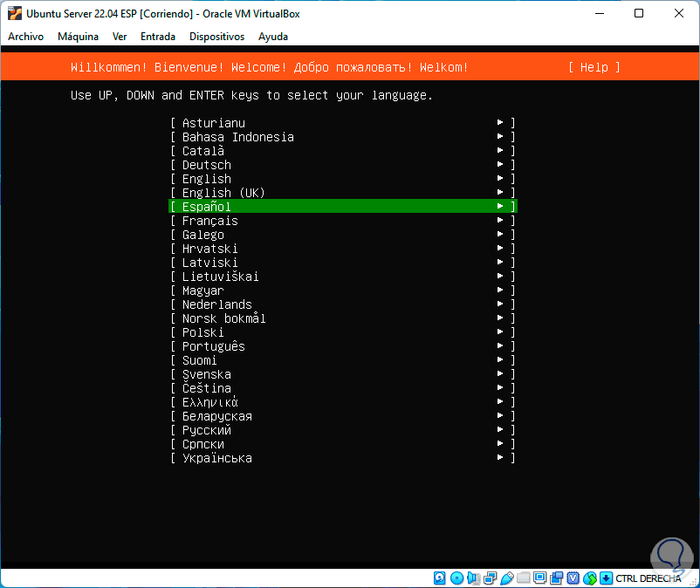Select the Norsk bokmål language row
The image size is (700, 588).
point(343,318)
